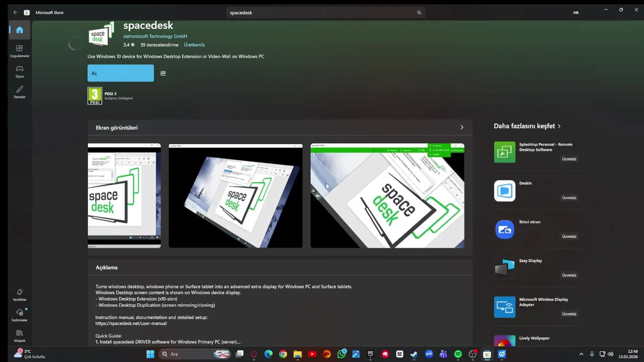Click the Windows taskbar Ara search box

click(x=194, y=354)
